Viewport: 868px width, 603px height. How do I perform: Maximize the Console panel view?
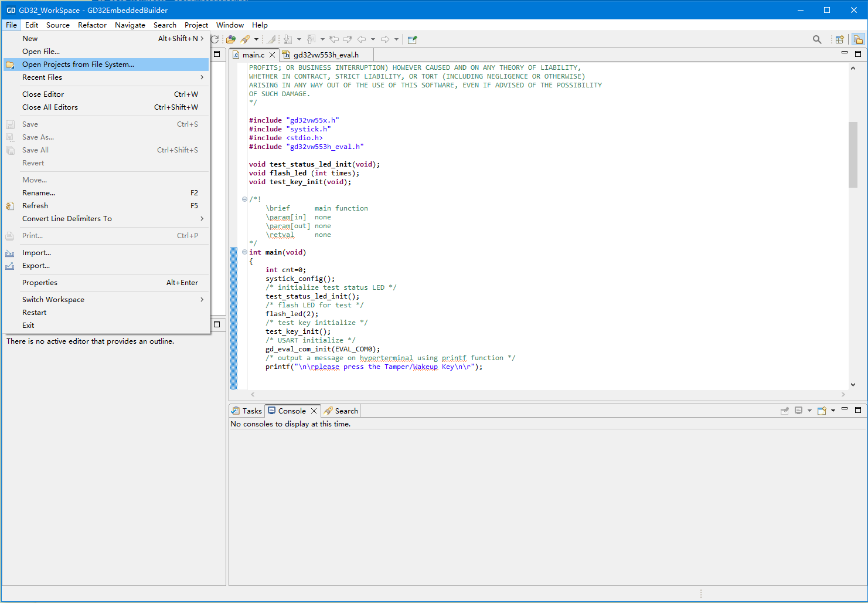click(x=858, y=410)
